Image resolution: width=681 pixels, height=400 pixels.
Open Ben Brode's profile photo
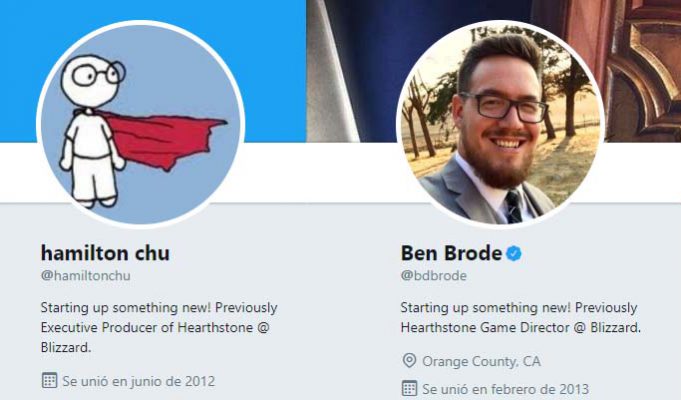(x=500, y=124)
